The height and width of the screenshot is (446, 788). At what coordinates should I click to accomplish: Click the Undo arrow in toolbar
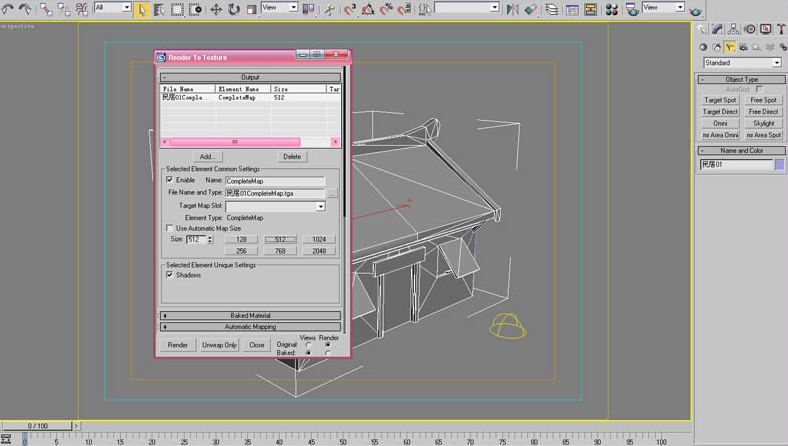point(8,9)
